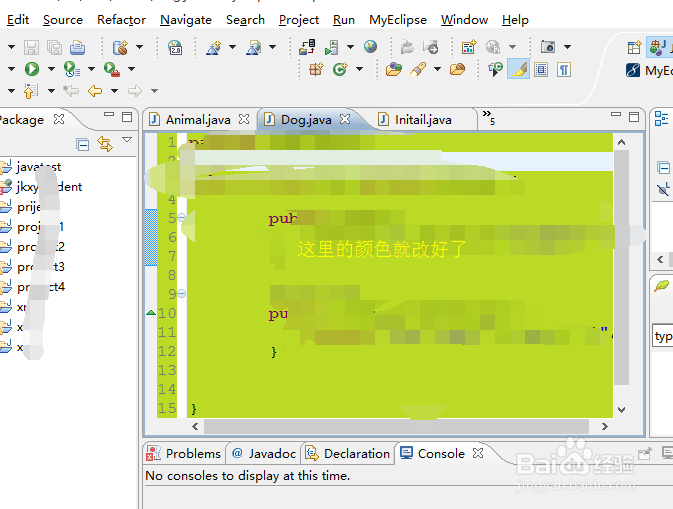Click the deploy server arrows icon
Image resolution: width=673 pixels, height=509 pixels.
point(307,47)
